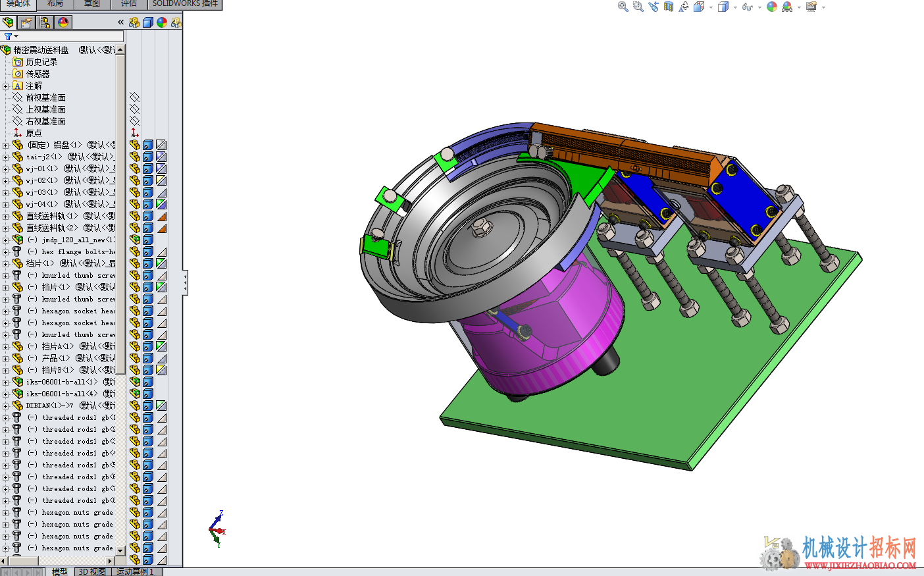Viewport: 924px width, 576px height.
Task: Expand the 铝盘<1> component node
Action: pyautogui.click(x=6, y=145)
